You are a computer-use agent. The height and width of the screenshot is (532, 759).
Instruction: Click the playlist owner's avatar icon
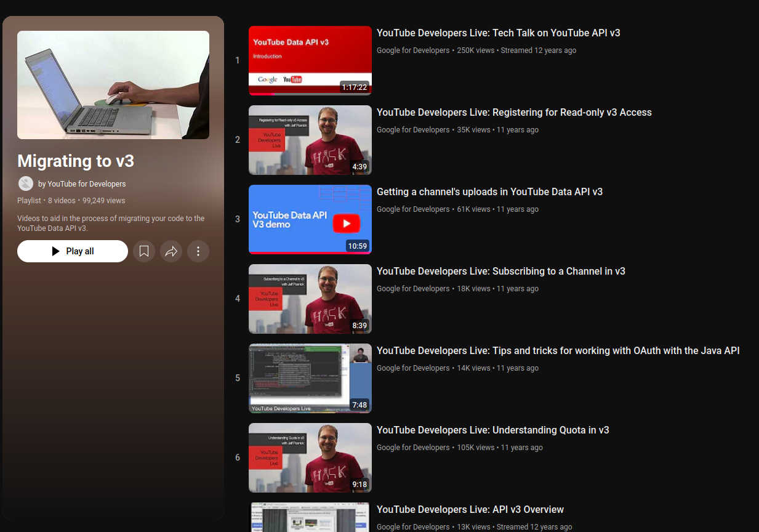26,183
